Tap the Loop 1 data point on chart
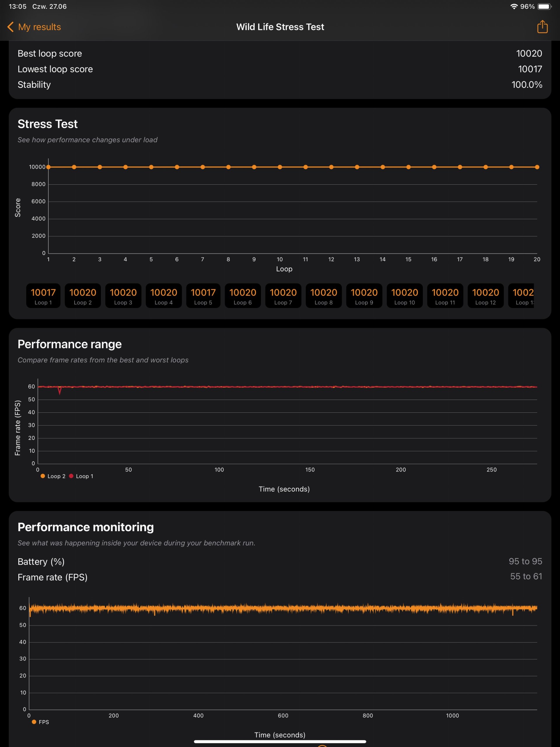The width and height of the screenshot is (560, 747). 48,167
